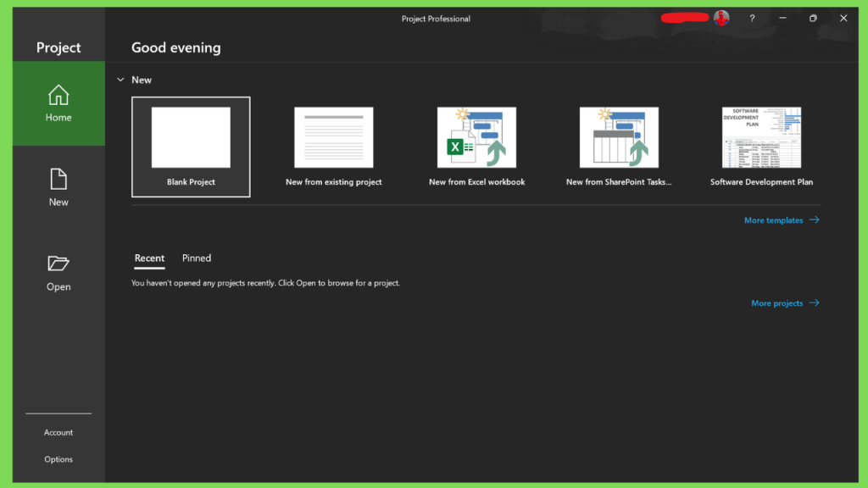Switch to the Pinned tab
Screen dimensions: 868x488
click(197, 258)
